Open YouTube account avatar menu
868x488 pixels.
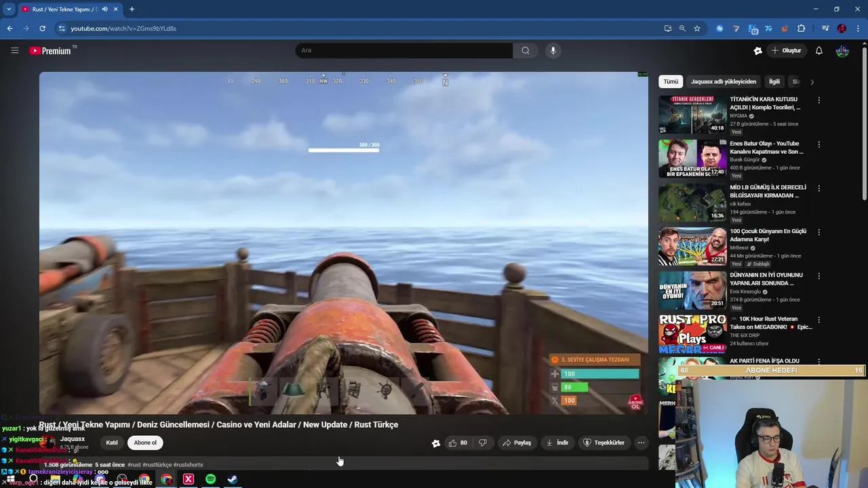click(x=842, y=50)
